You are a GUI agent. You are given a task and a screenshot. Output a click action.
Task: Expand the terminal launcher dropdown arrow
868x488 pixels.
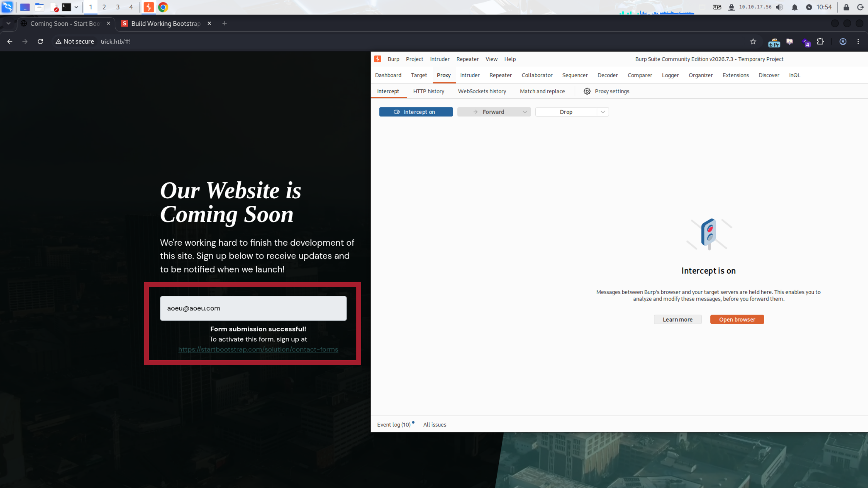click(x=76, y=7)
